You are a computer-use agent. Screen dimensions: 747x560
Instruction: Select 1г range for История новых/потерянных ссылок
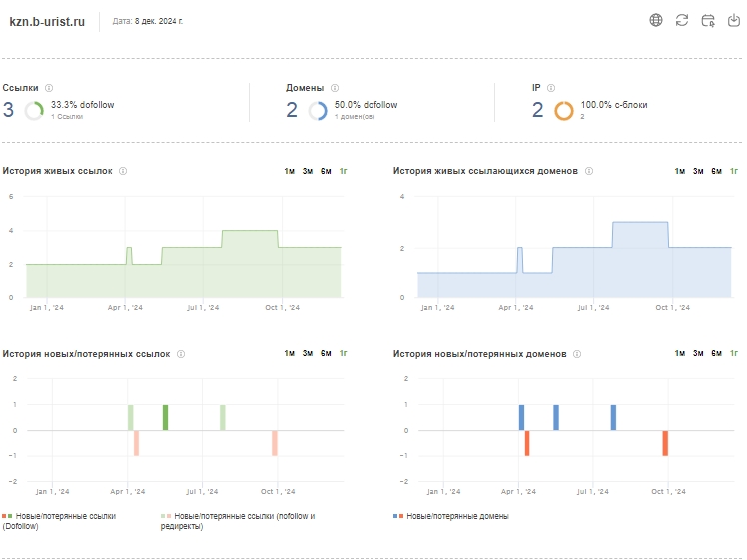pos(343,353)
